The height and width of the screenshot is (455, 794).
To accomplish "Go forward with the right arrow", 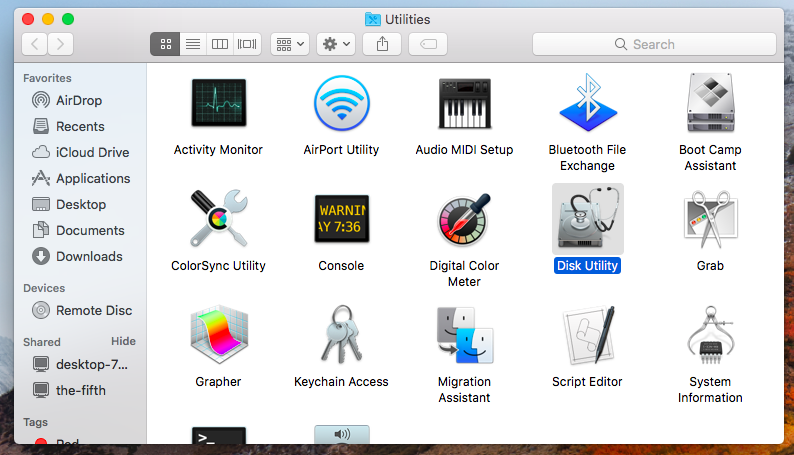I will (x=61, y=44).
